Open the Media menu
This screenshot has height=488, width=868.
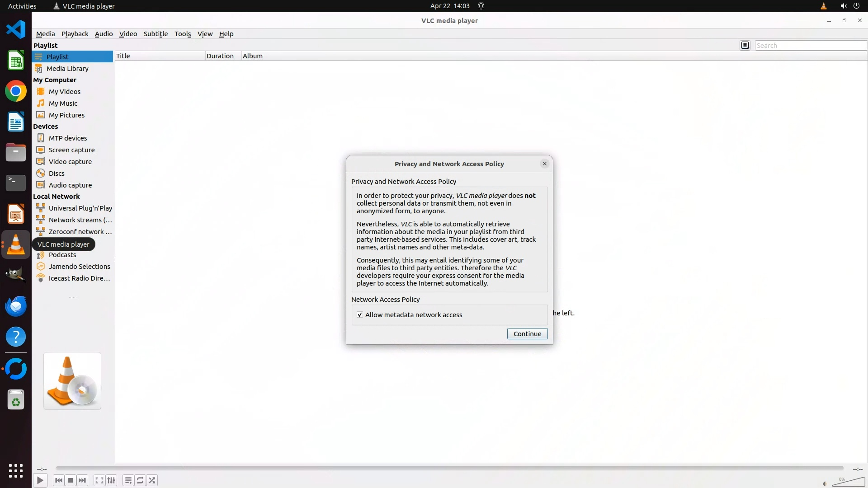tap(45, 34)
